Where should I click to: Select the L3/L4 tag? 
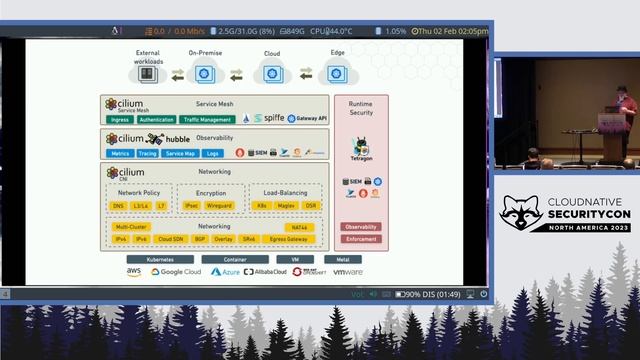[x=140, y=206]
